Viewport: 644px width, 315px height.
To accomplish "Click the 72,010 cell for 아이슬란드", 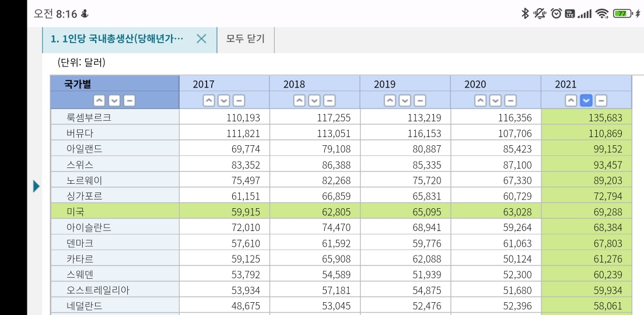I will coord(224,227).
